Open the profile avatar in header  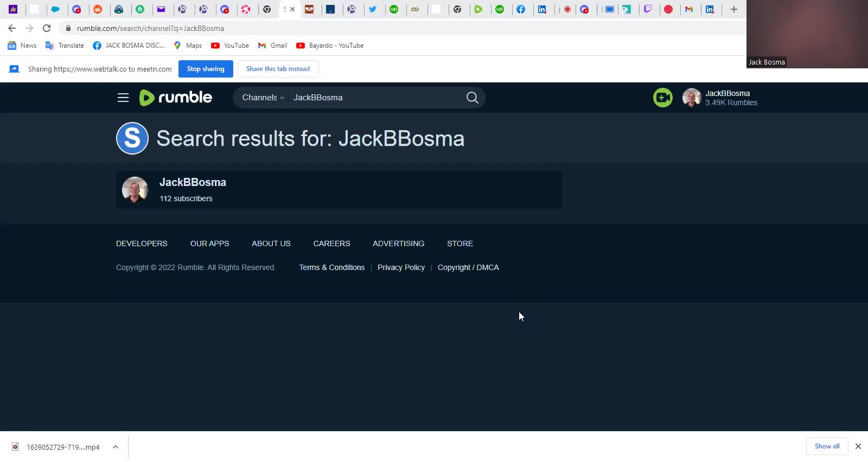point(691,98)
